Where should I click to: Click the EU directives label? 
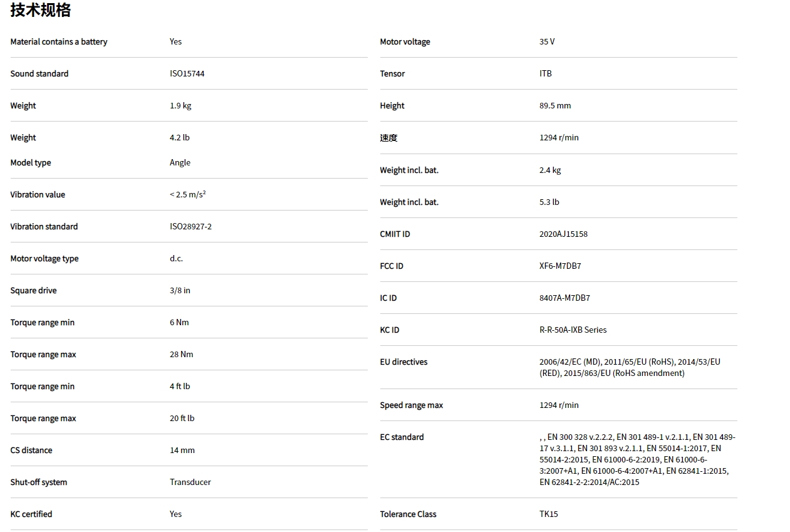coord(403,362)
